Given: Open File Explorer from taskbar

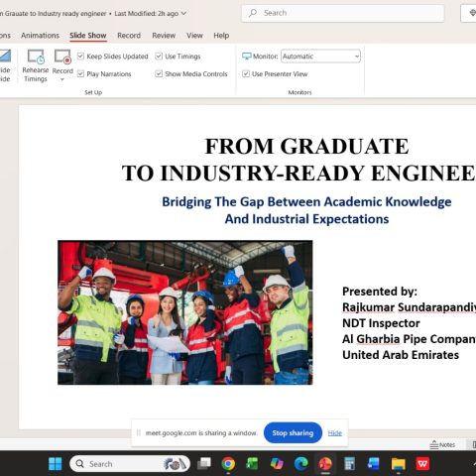Looking at the screenshot, I should pyautogui.click(x=398, y=464).
